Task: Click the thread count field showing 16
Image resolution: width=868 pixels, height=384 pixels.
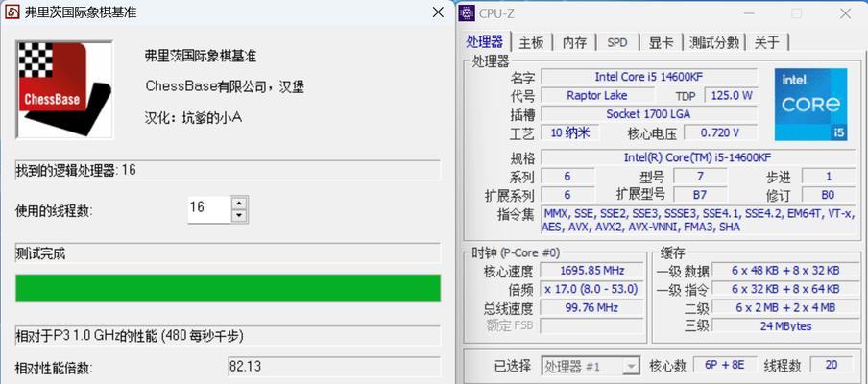Action: click(x=209, y=209)
